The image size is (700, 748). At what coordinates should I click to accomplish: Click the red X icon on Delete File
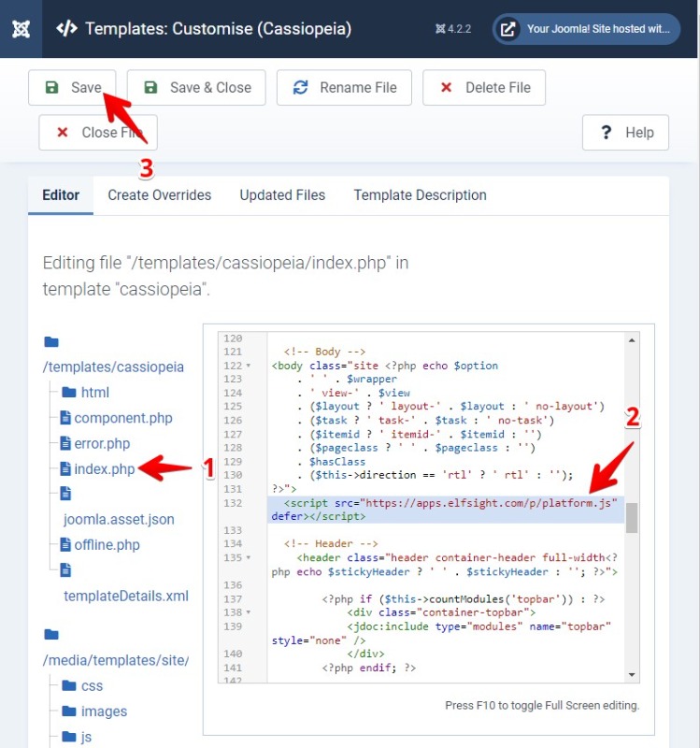tap(446, 87)
